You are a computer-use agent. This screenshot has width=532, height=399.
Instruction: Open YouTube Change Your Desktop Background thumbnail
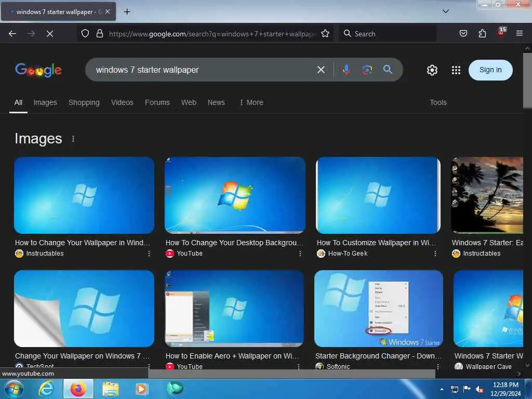click(235, 195)
